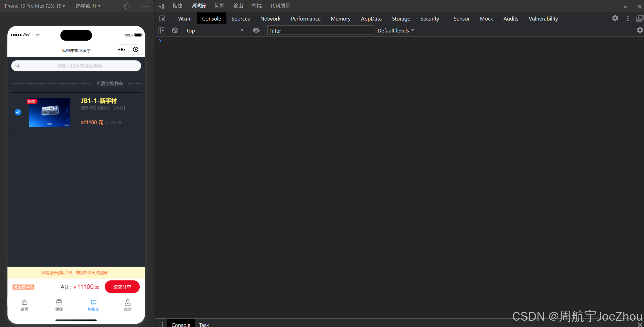This screenshot has width=644, height=327.
Task: Expand the top context selector dropdown
Action: pyautogui.click(x=215, y=30)
